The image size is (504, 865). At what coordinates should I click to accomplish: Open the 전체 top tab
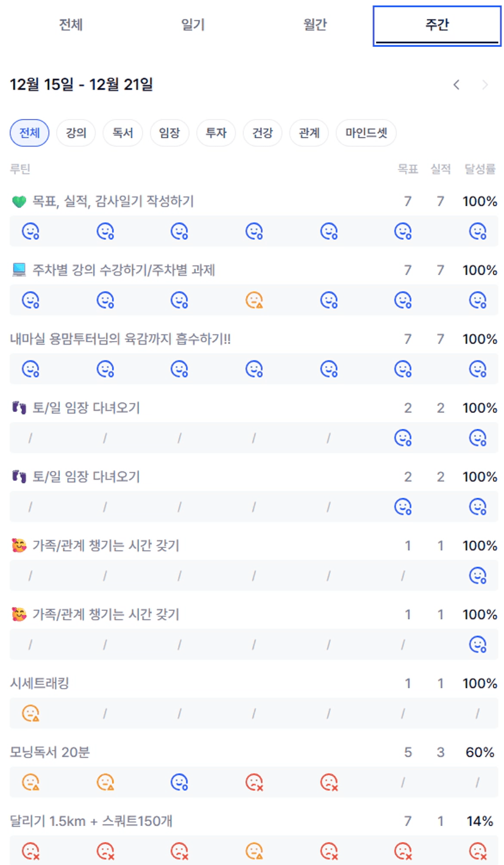[x=71, y=25]
